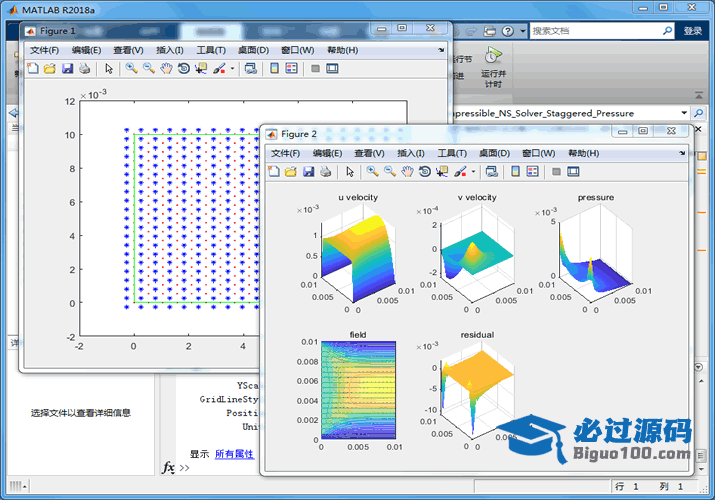Click Print icon in Figure 2 toolbar
The height and width of the screenshot is (500, 715).
click(325, 171)
